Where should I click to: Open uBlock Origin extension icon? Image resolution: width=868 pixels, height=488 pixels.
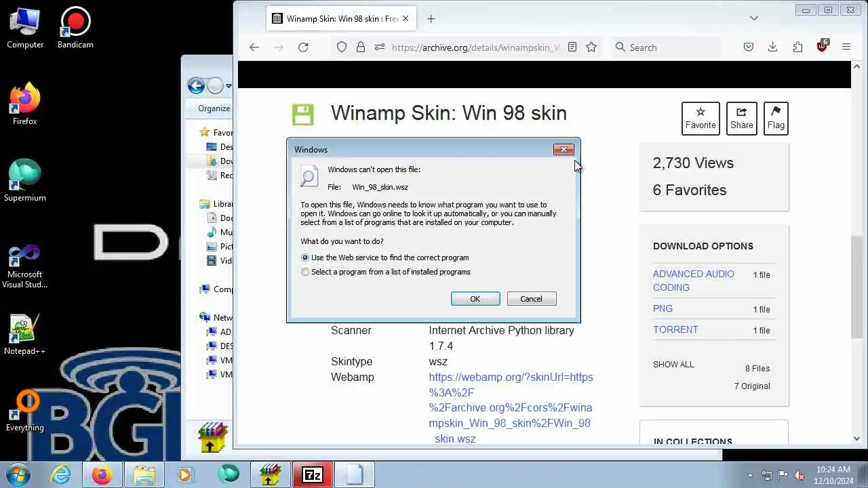point(822,46)
